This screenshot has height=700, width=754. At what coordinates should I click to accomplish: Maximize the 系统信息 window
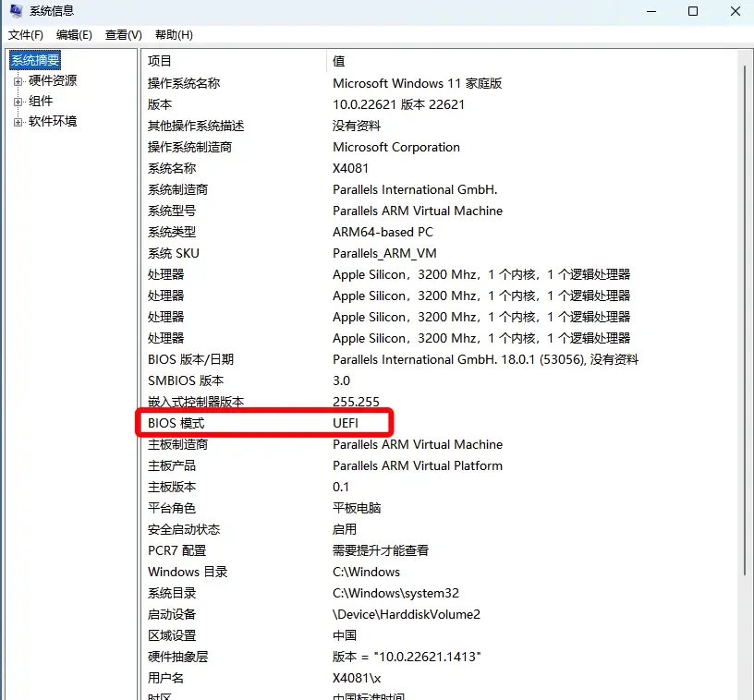coord(693,11)
